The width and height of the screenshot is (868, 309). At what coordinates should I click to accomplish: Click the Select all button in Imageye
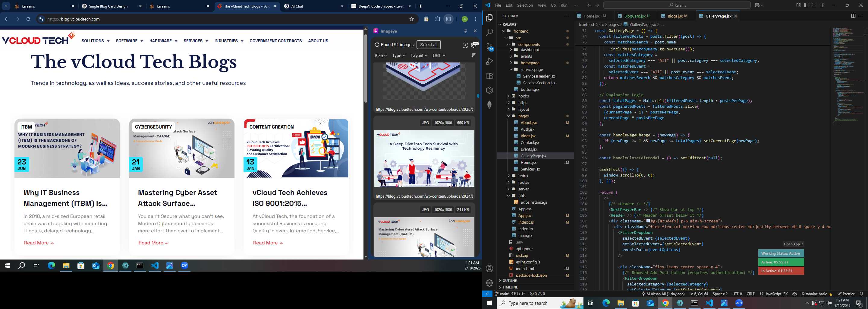tap(429, 45)
